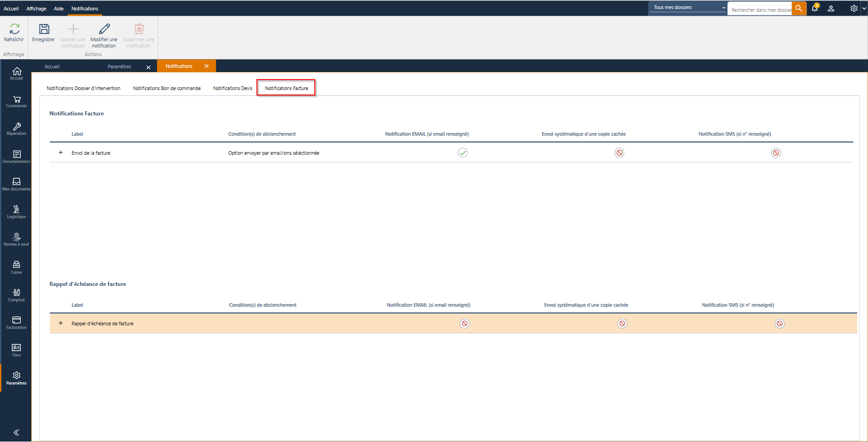Open Tiers in the sidebar
This screenshot has height=442, width=868.
(17, 350)
